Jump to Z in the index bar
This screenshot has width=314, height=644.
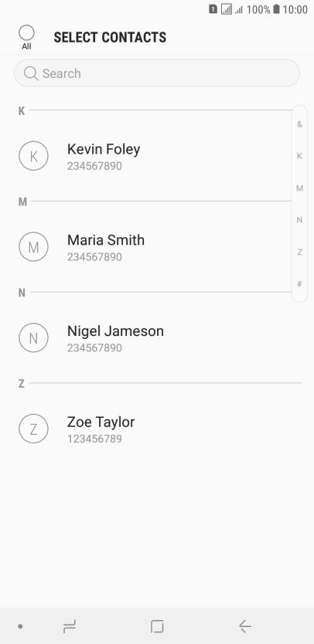click(299, 252)
